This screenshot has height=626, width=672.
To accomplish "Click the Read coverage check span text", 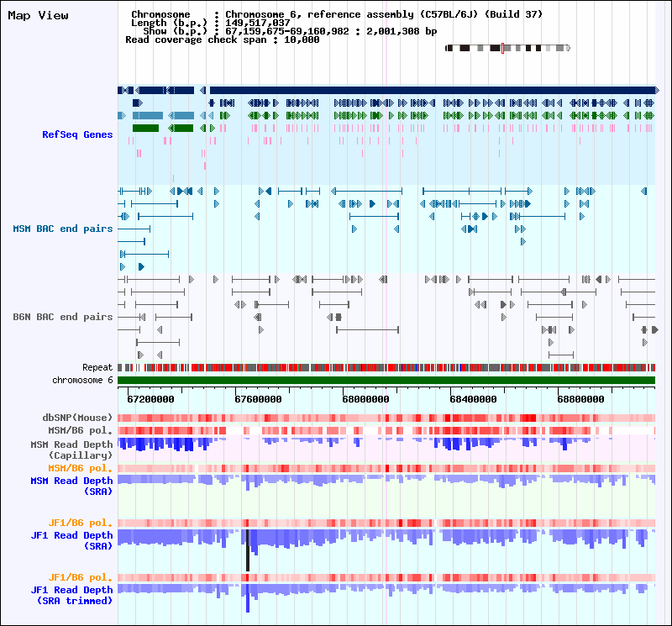I will click(223, 39).
